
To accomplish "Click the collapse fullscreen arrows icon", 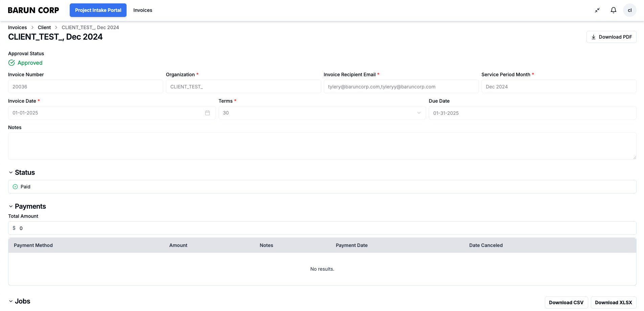I will 597,10.
